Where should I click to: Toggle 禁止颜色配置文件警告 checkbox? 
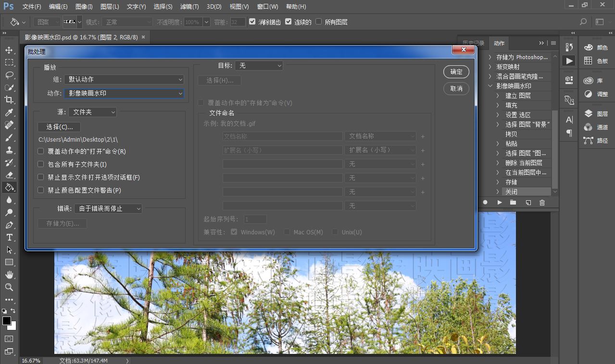[x=41, y=190]
